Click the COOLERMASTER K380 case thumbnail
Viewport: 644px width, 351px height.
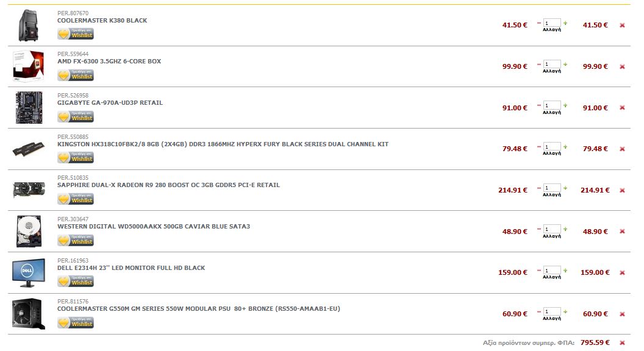coord(28,26)
